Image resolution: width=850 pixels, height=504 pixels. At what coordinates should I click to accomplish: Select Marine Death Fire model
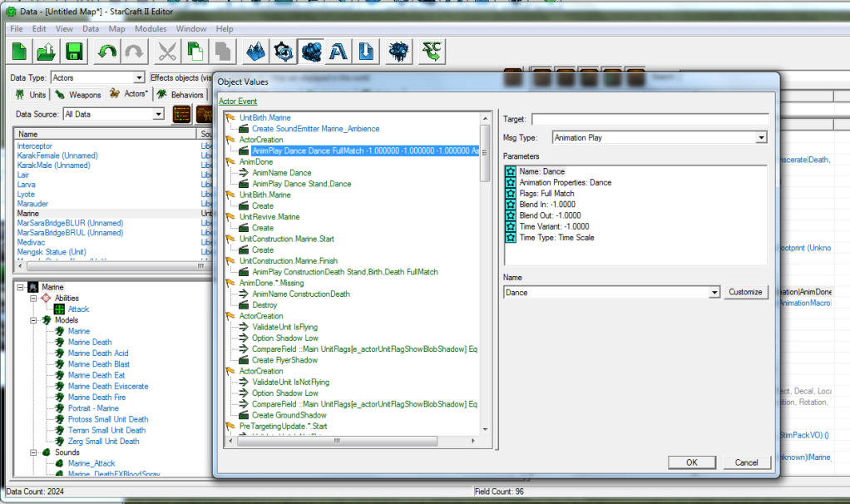tap(96, 398)
